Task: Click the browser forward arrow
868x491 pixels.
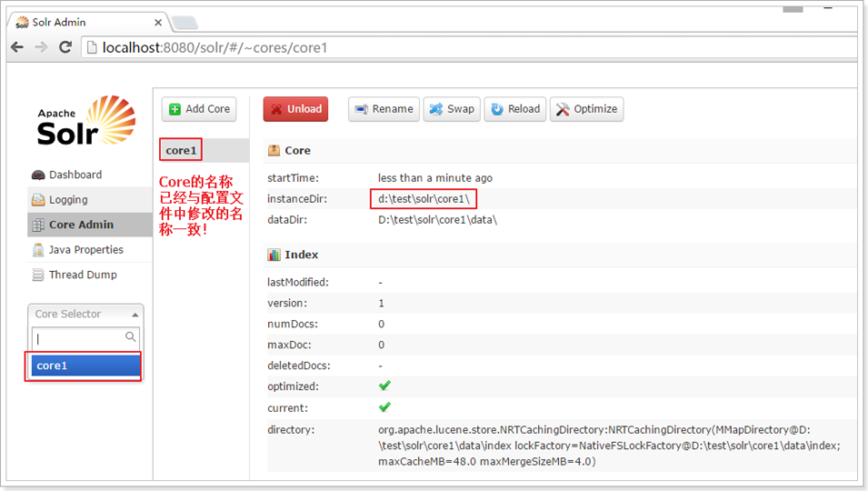Action: click(x=41, y=47)
